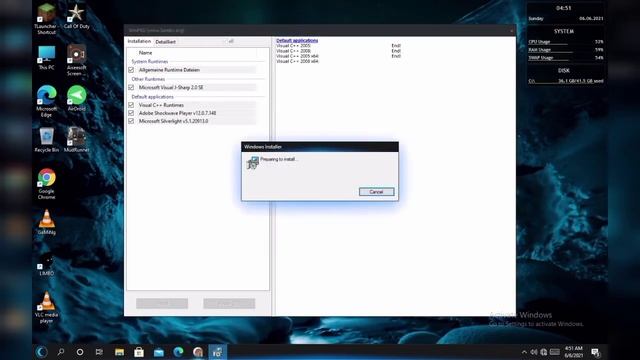
Task: Open AirDroid desktop shortcut
Action: (76, 98)
